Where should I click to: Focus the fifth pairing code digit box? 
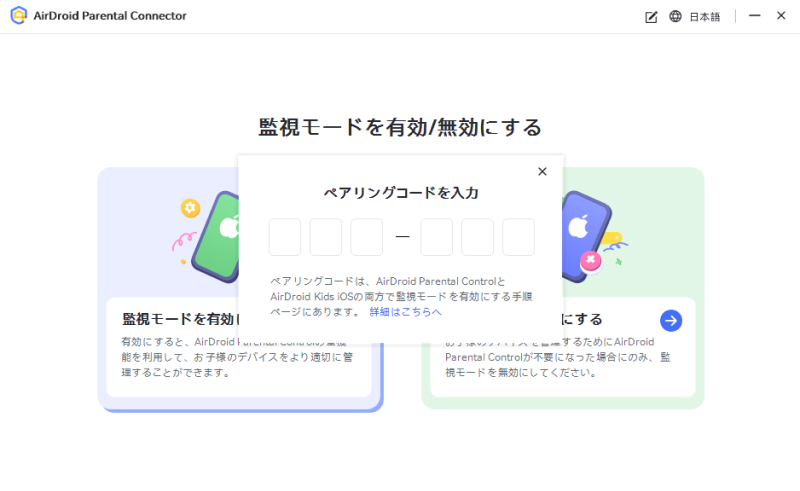(477, 237)
